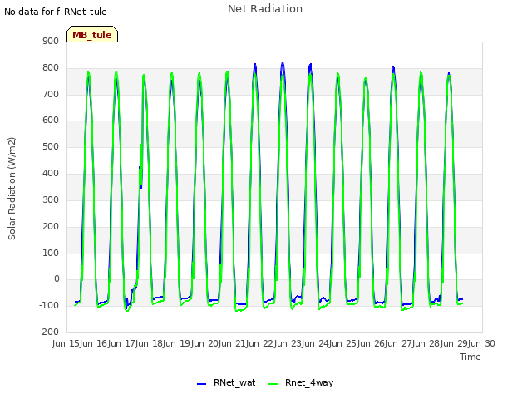Click the green Rnet_4way legend swatch
Image resolution: width=532 pixels, height=399 pixels.
(x=273, y=384)
